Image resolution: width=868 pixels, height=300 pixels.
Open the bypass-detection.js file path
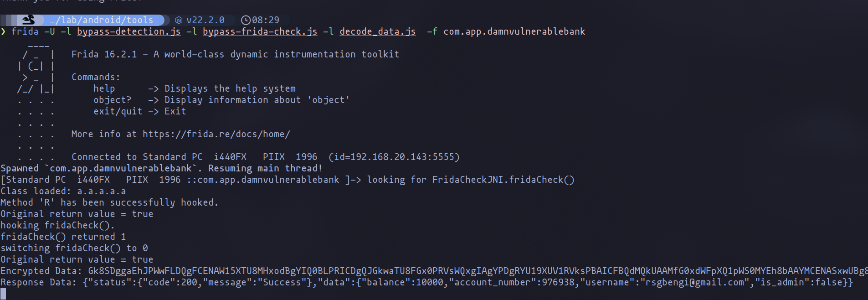pos(128,31)
